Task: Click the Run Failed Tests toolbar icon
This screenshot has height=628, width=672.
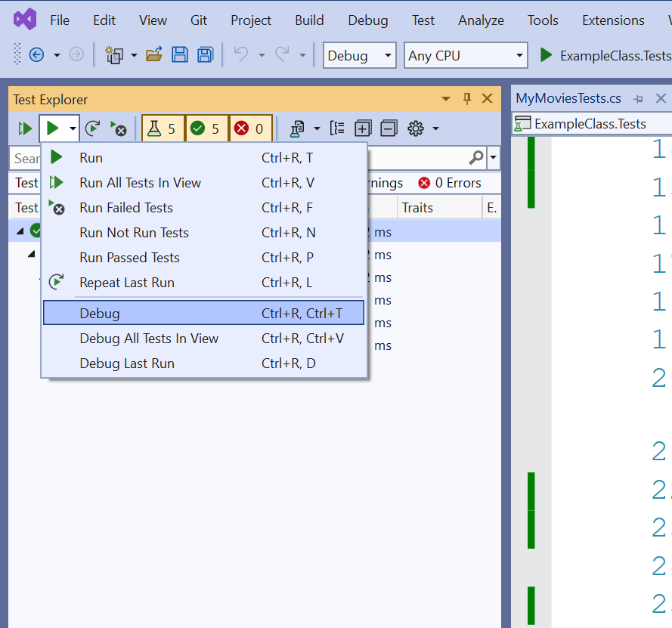Action: point(118,128)
